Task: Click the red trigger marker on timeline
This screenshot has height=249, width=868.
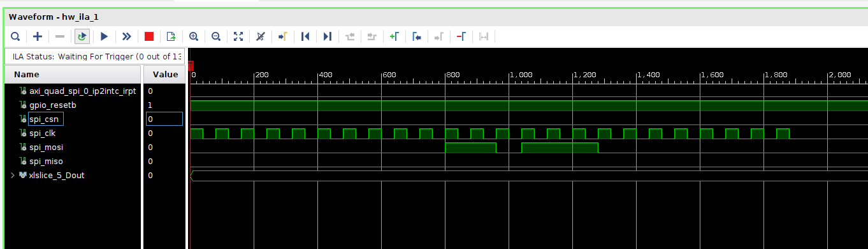Action: (191, 66)
